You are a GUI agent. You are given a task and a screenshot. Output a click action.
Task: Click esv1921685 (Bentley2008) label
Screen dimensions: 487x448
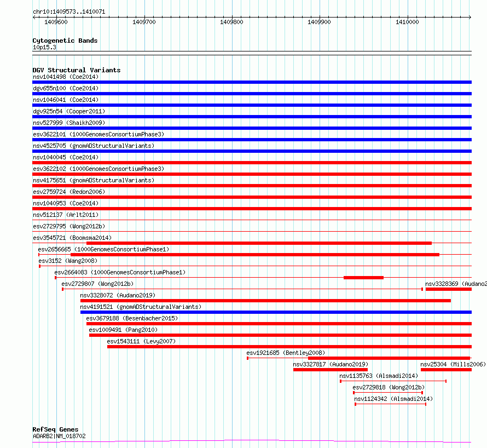tap(286, 353)
